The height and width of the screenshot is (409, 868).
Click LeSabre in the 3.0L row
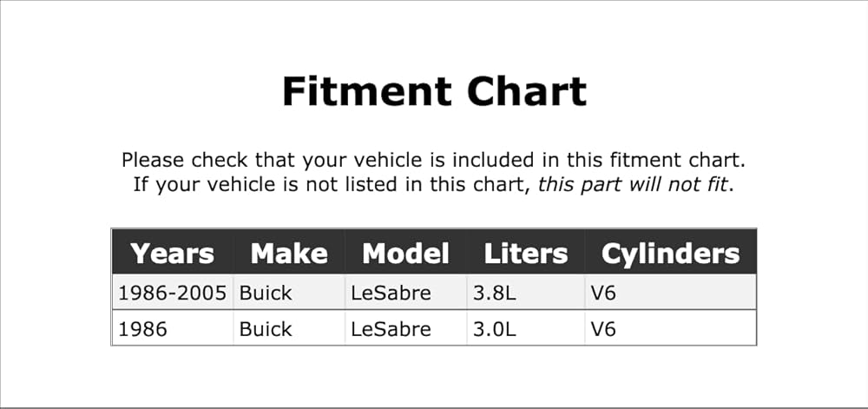pos(391,329)
